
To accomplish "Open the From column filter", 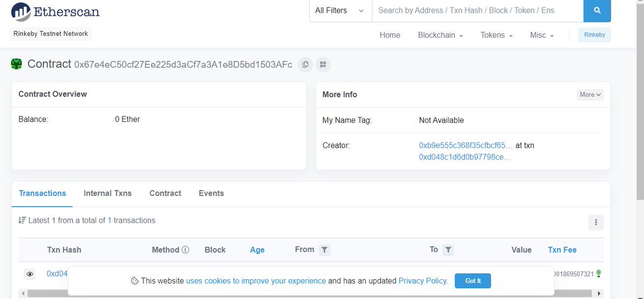I will pyautogui.click(x=324, y=250).
